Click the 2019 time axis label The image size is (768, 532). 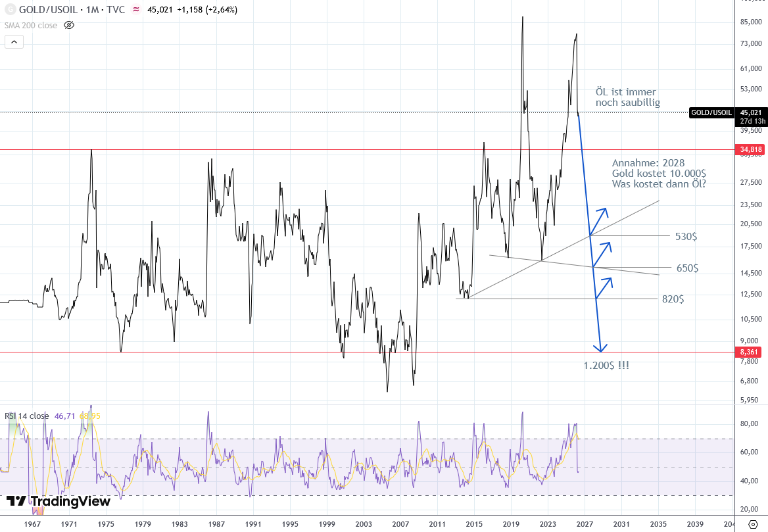point(511,524)
